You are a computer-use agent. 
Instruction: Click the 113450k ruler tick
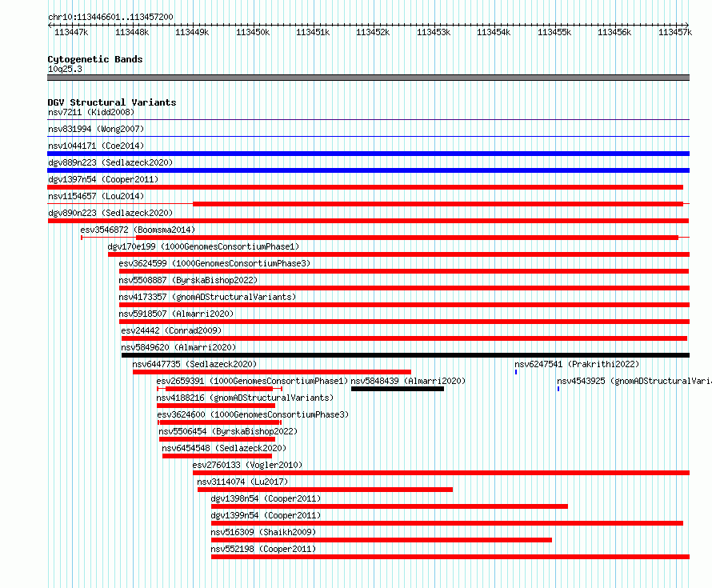coord(253,32)
